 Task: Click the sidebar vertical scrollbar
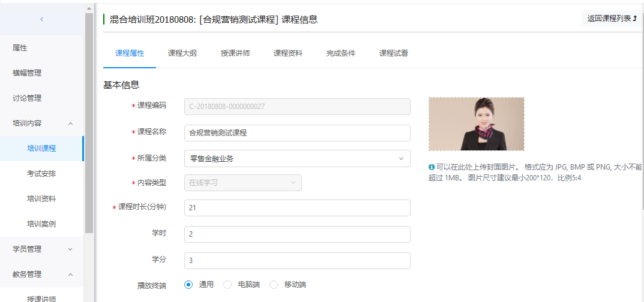click(89, 120)
